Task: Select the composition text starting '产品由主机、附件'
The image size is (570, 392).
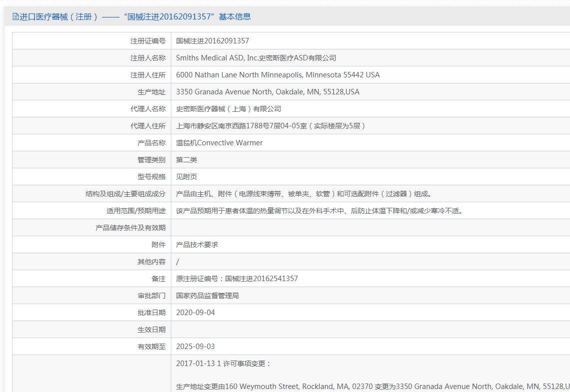Action: (304, 194)
